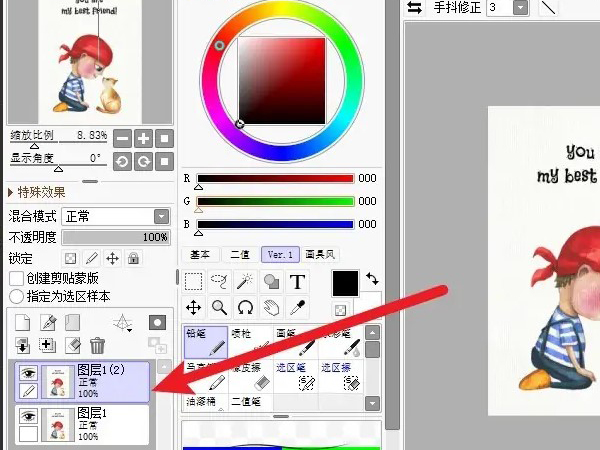The image size is (600, 450).
Task: Clear the layer with eraser icon
Action: point(73,345)
